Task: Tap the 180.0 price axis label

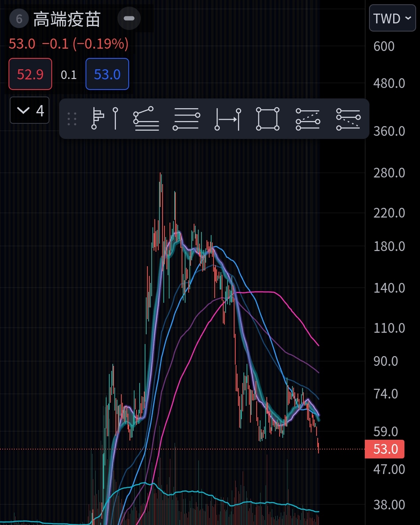Action: tap(389, 246)
